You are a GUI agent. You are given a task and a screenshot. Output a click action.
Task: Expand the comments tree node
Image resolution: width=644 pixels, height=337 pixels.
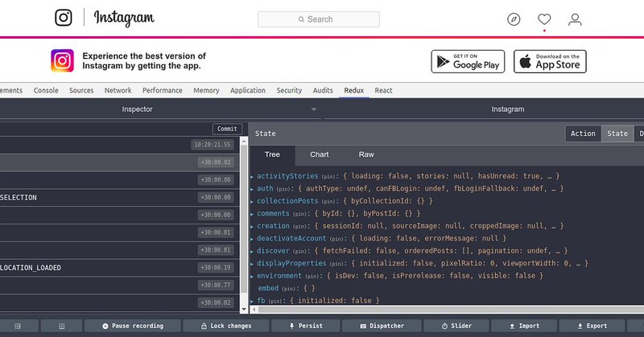point(252,214)
